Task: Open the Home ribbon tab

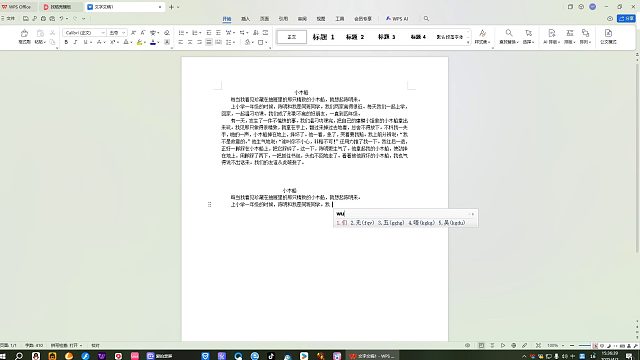Action: (227, 19)
